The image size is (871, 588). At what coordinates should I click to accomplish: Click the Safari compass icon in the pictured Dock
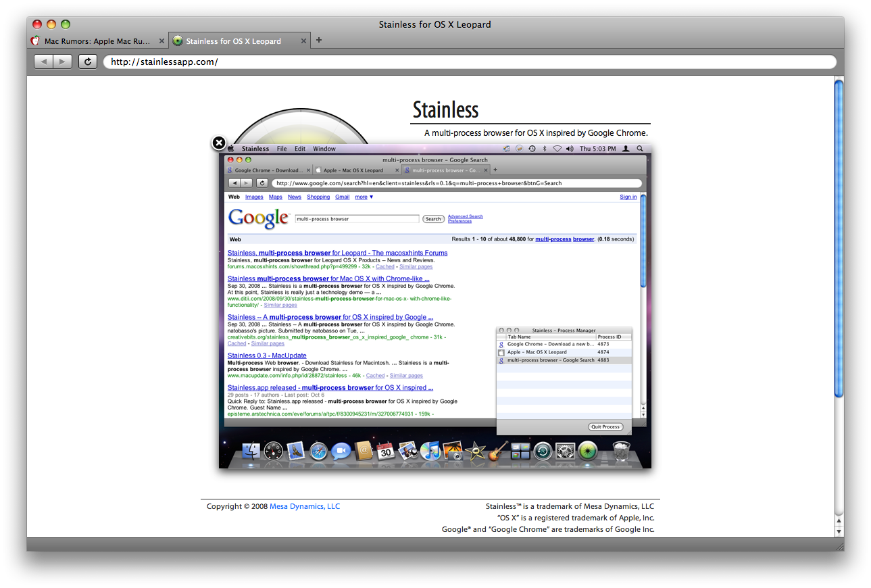318,451
